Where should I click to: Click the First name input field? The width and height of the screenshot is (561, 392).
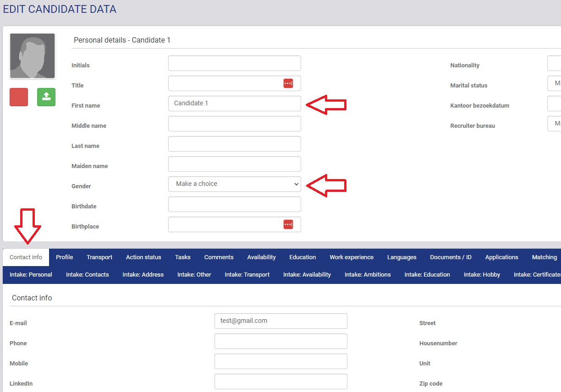click(x=234, y=103)
